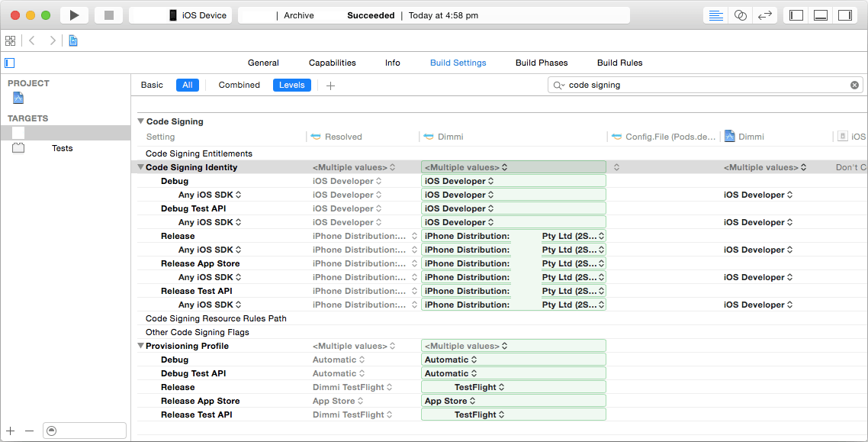Click the Config.File column header icon
This screenshot has height=442, width=868.
617,137
